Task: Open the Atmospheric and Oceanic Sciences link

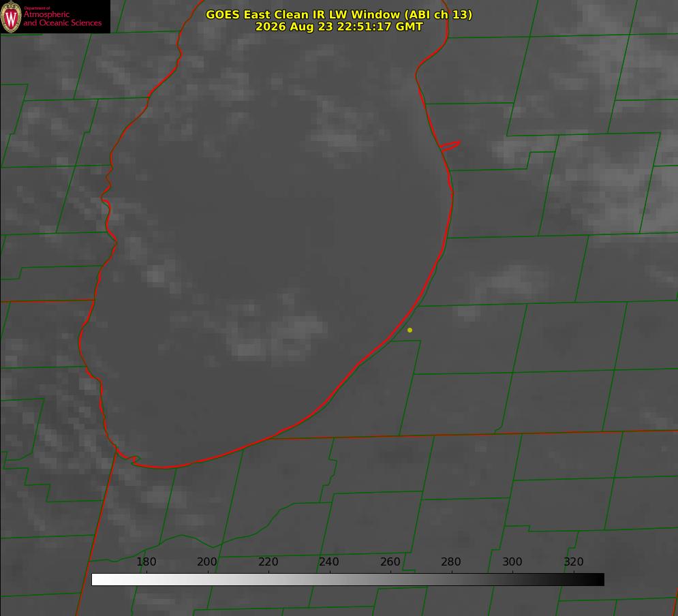Action: click(x=62, y=18)
